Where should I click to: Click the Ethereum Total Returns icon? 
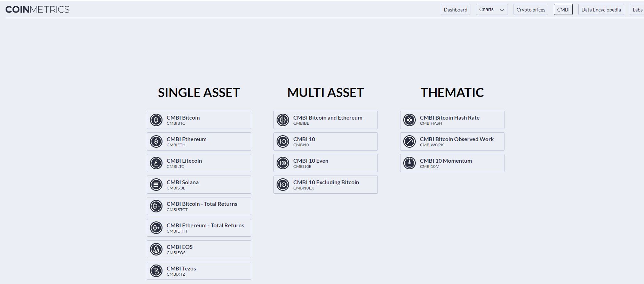(x=156, y=228)
